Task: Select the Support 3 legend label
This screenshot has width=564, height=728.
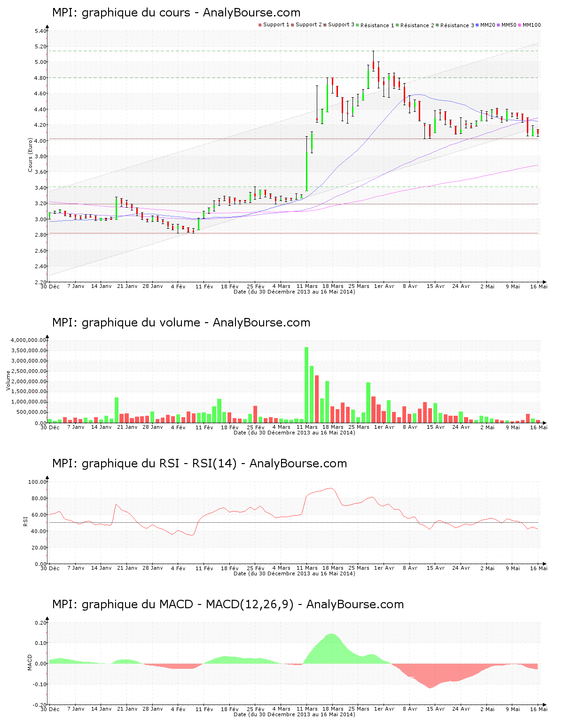Action: click(x=341, y=25)
